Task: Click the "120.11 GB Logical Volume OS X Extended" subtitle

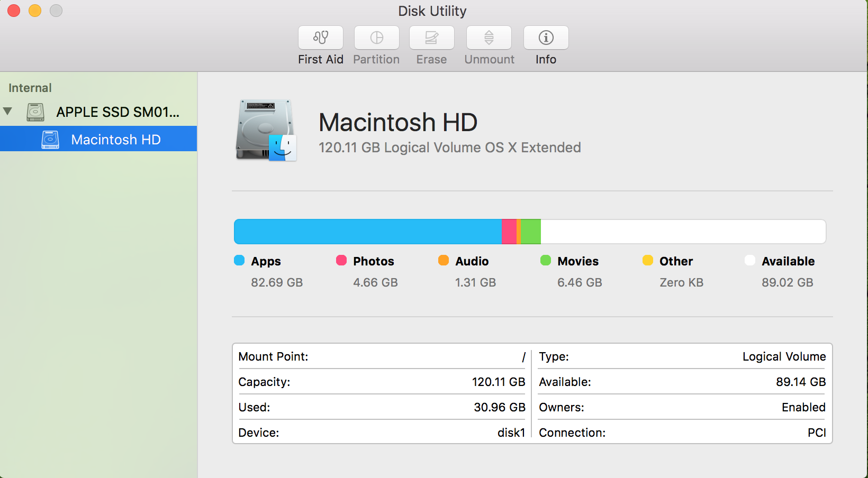Action: point(450,148)
